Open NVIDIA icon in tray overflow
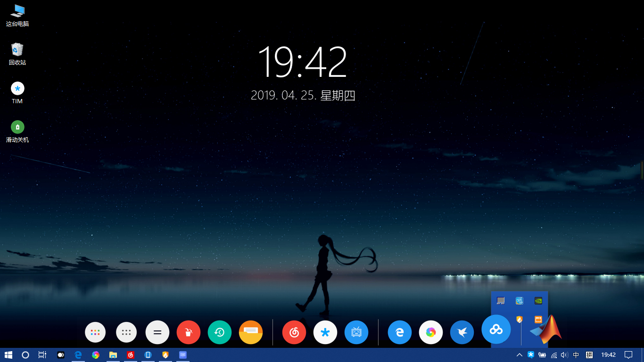 [x=538, y=301]
